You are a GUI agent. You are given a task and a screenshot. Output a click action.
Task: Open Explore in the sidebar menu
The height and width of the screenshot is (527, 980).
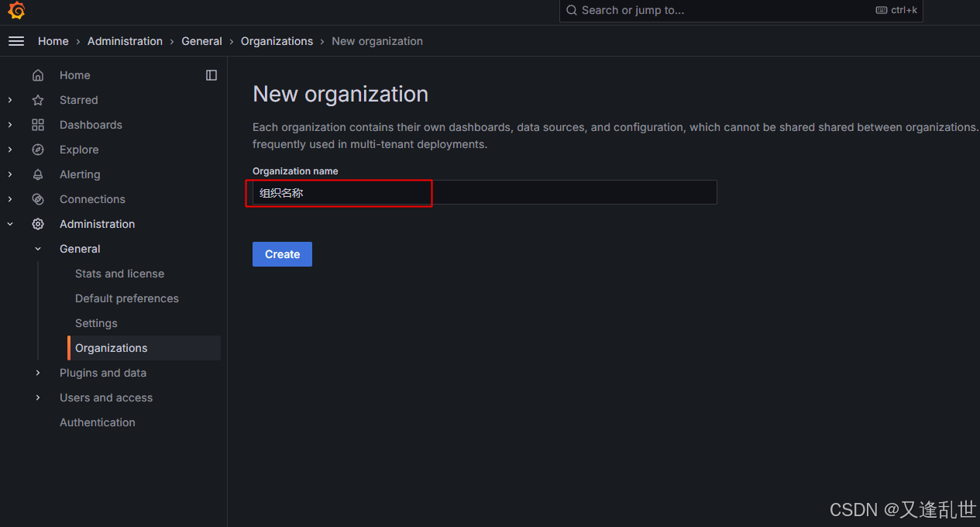(79, 150)
